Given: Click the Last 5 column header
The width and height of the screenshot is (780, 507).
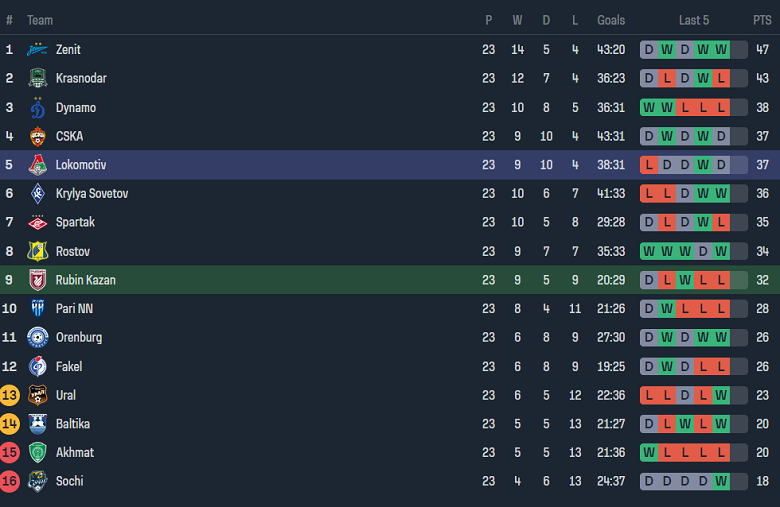Looking at the screenshot, I should [694, 20].
